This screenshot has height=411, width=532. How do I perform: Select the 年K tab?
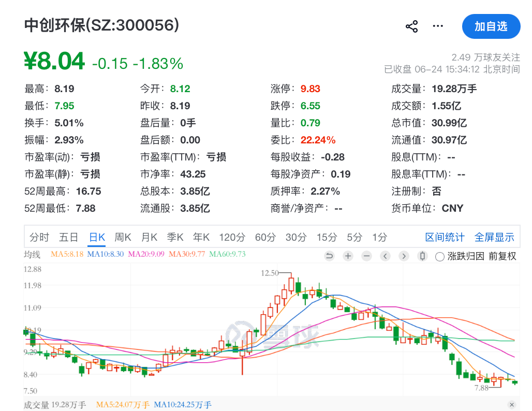201,237
